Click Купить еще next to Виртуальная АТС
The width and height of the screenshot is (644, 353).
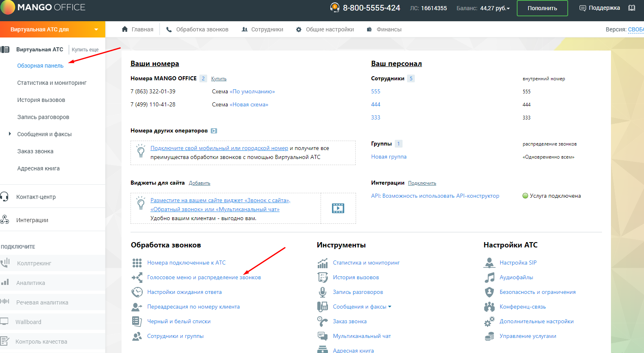[x=85, y=50]
